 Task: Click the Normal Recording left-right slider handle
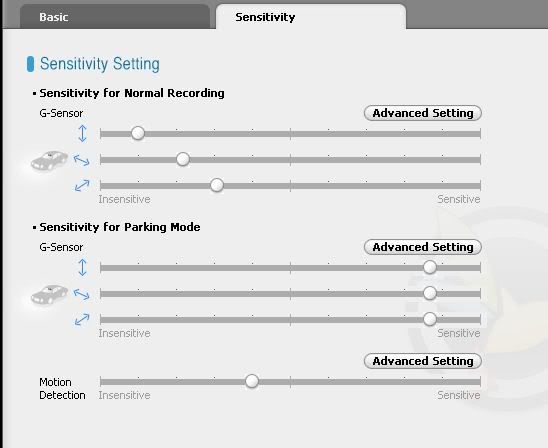pyautogui.click(x=183, y=159)
